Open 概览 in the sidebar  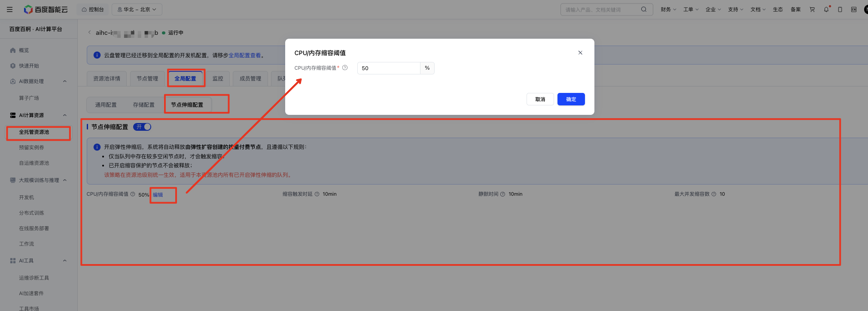pyautogui.click(x=24, y=50)
